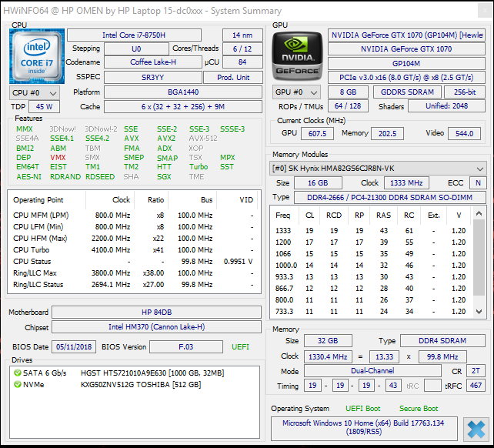This screenshot has width=494, height=448.
Task: Click the total memory size 32 GB field
Action: pos(328,341)
